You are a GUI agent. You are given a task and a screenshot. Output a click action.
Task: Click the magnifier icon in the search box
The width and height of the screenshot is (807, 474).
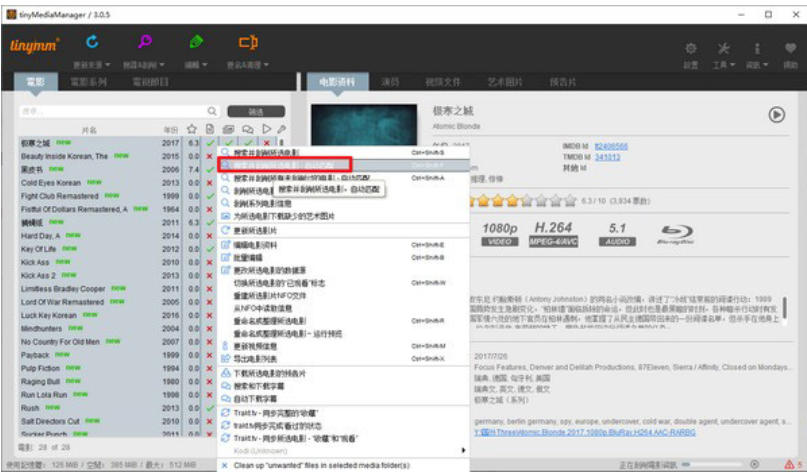[212, 111]
